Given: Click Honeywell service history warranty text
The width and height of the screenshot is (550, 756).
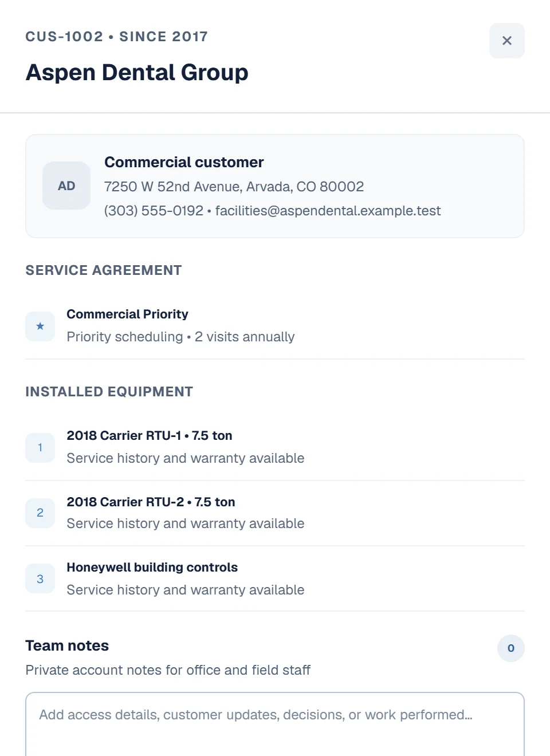Looking at the screenshot, I should click(185, 590).
